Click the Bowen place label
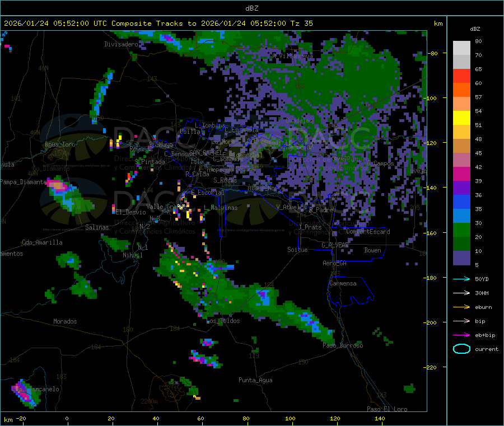The width and height of the screenshot is (504, 426). click(373, 250)
